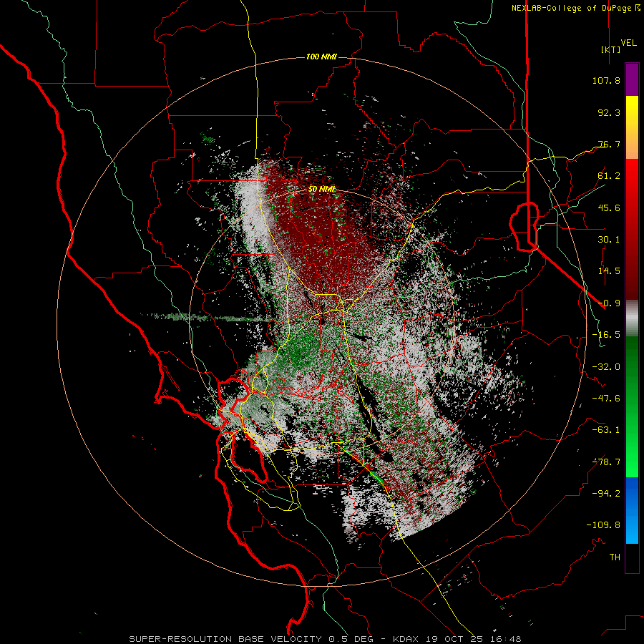
Task: Pick the gray near-zero segment of the color bar
Action: pyautogui.click(x=632, y=318)
